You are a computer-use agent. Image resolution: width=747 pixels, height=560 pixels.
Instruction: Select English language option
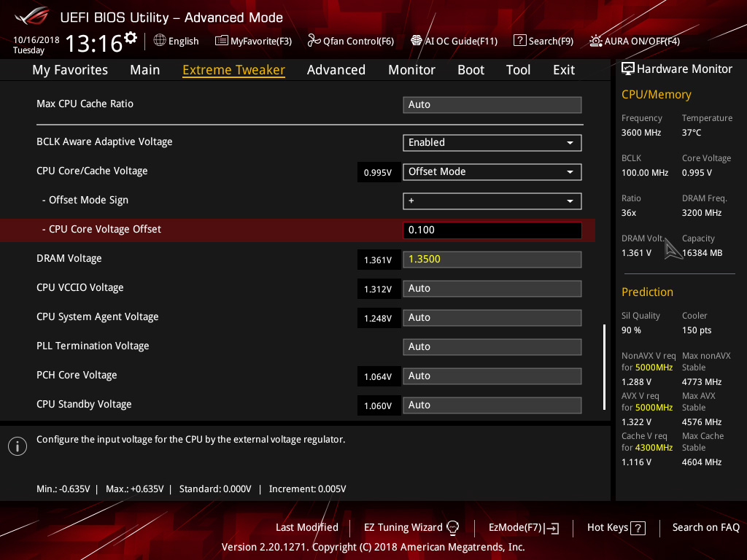tap(183, 41)
